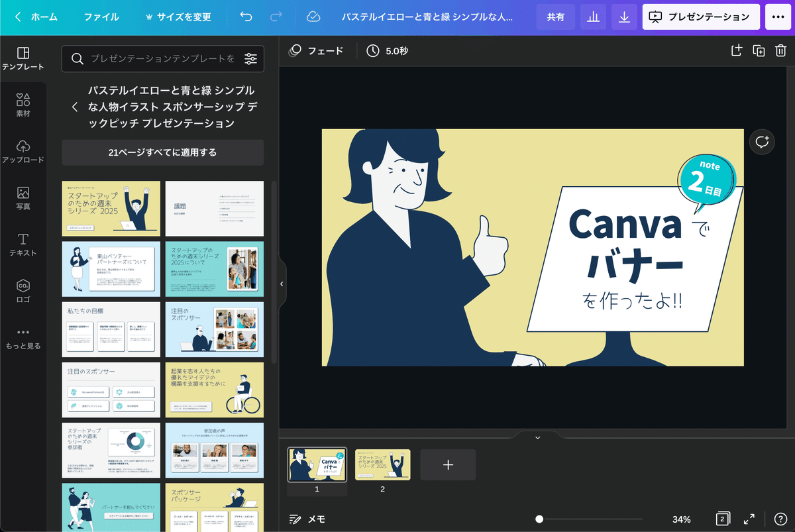Viewport: 795px width, 532px height.
Task: Start プレゼンテーション mode
Action: tap(700, 17)
